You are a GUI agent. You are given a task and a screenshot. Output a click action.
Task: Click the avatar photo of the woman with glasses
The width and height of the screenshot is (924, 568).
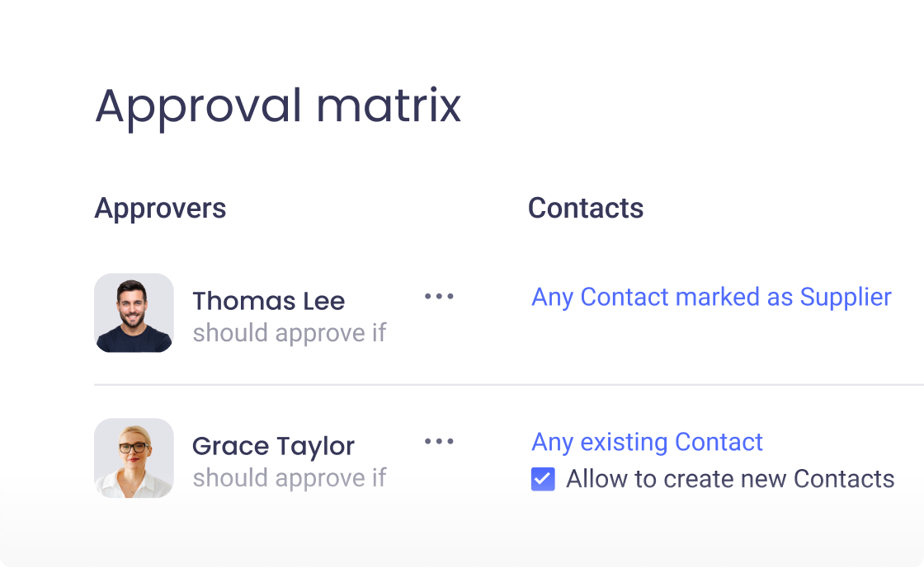point(134,458)
